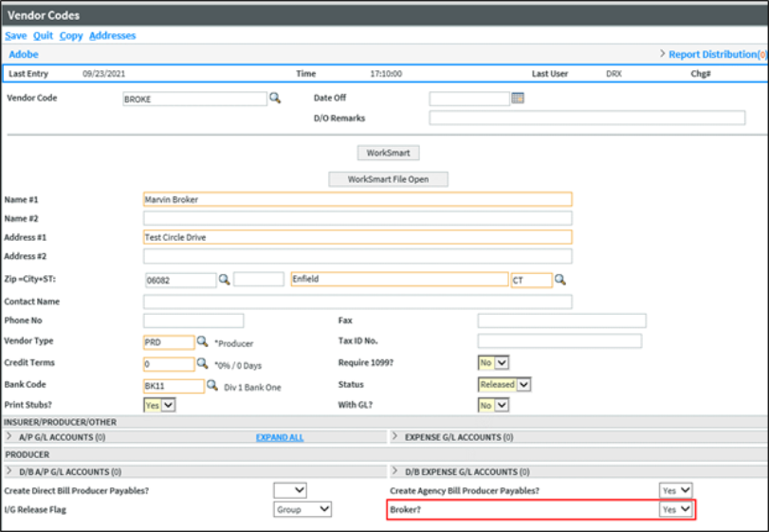Open the Date Off calendar picker

518,98
